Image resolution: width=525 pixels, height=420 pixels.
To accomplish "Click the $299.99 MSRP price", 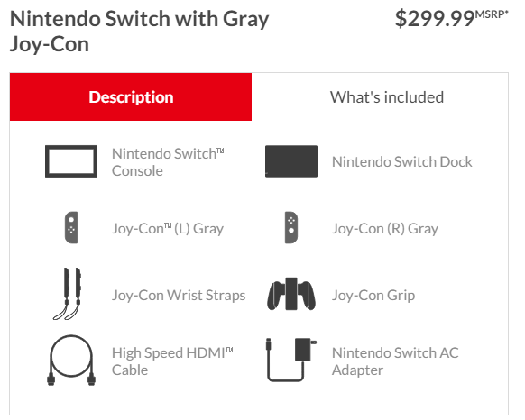I will tap(451, 18).
